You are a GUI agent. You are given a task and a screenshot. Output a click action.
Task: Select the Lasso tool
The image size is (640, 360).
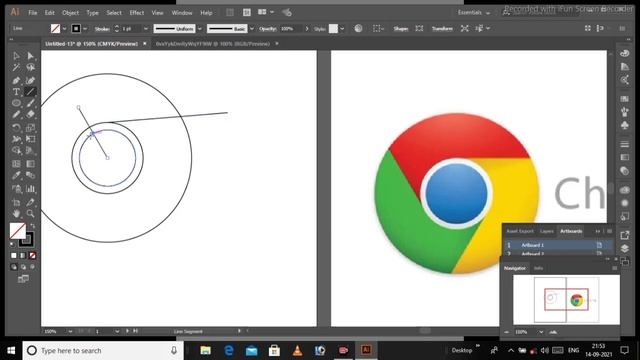[31, 67]
